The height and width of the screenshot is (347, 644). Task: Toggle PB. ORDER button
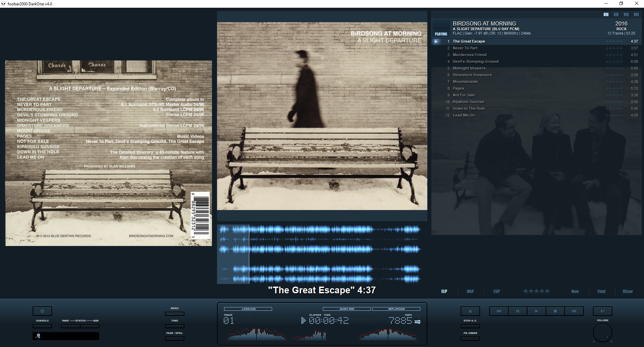coord(470,339)
